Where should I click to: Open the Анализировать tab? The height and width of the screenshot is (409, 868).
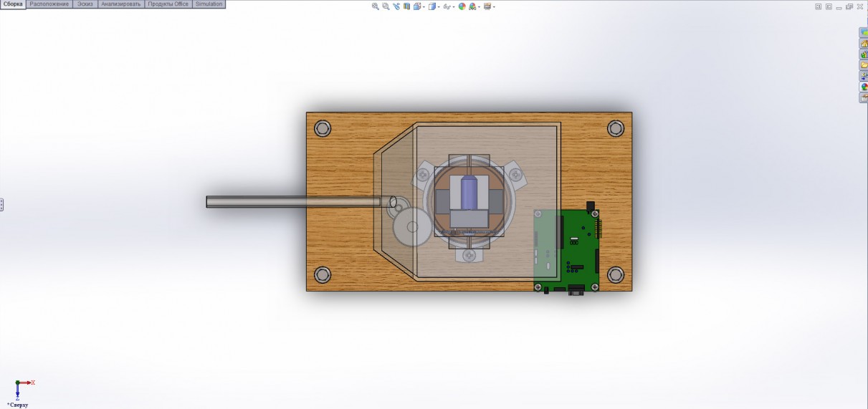120,4
